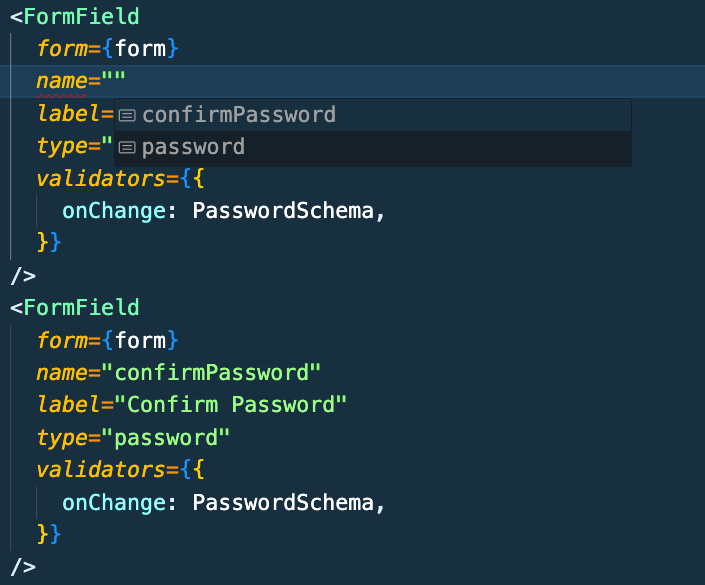Click the last self-closing tag />

[x=23, y=567]
